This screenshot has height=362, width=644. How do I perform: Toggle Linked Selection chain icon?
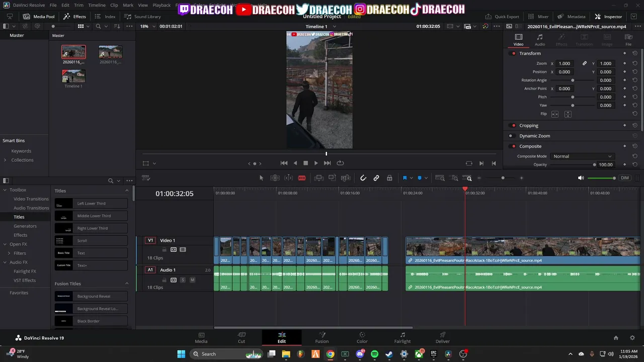(376, 178)
